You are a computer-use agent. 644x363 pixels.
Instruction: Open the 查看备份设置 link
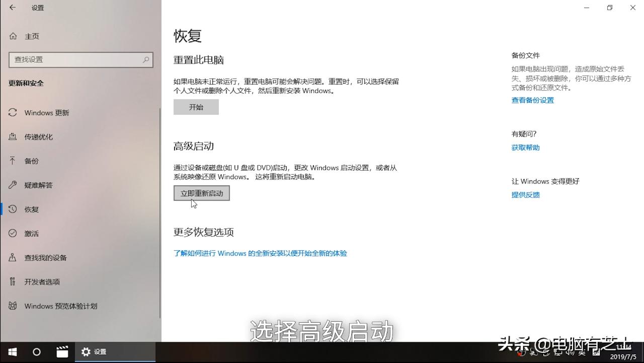[x=532, y=100]
